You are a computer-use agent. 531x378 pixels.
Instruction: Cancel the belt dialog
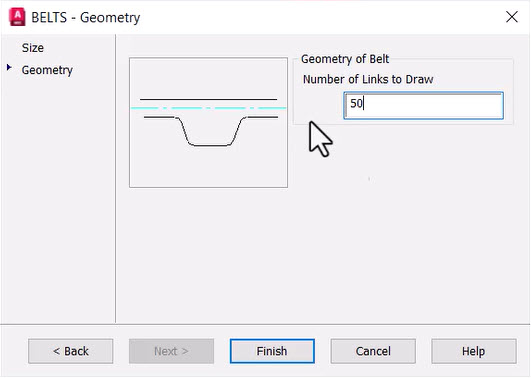coord(373,351)
